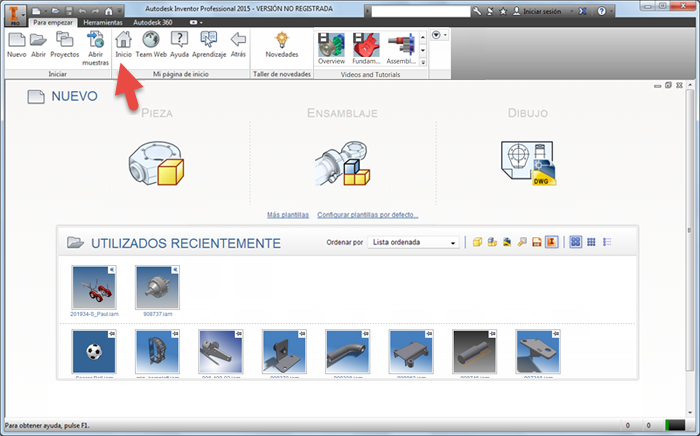Image resolution: width=700 pixels, height=436 pixels.
Task: Open the dropdown arrow next to Iniciar sesión
Action: click(571, 11)
